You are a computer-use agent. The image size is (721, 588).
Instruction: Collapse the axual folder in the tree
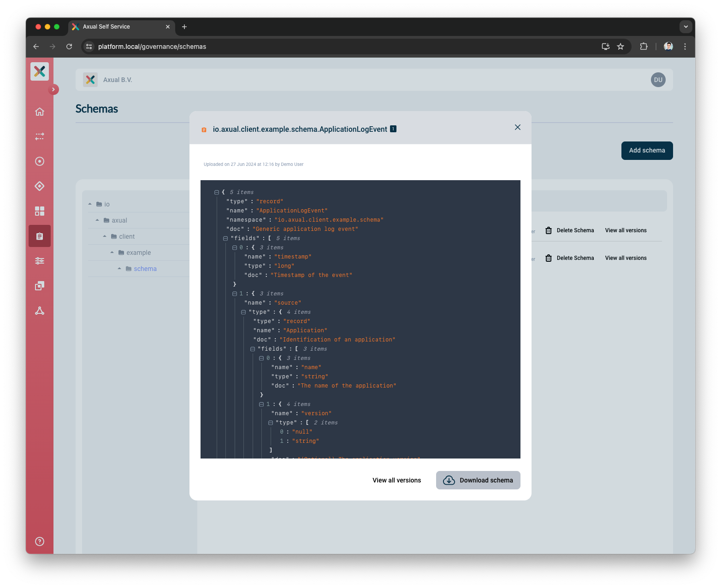97,220
